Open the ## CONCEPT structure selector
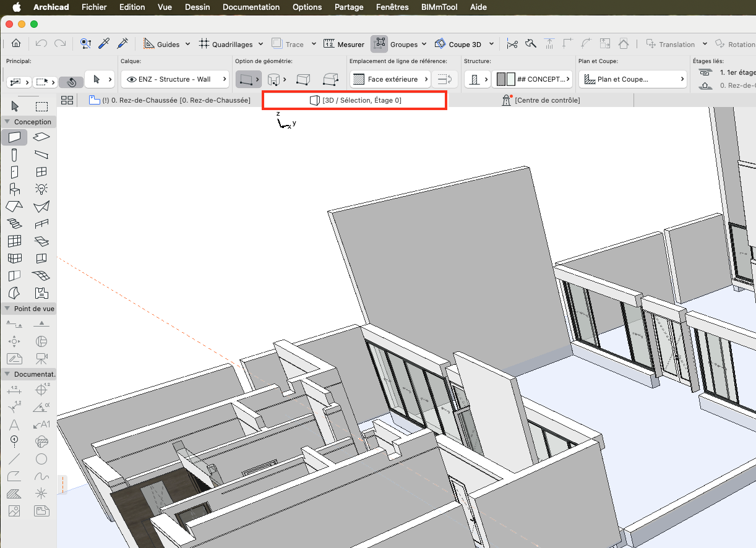756x548 pixels. (532, 79)
